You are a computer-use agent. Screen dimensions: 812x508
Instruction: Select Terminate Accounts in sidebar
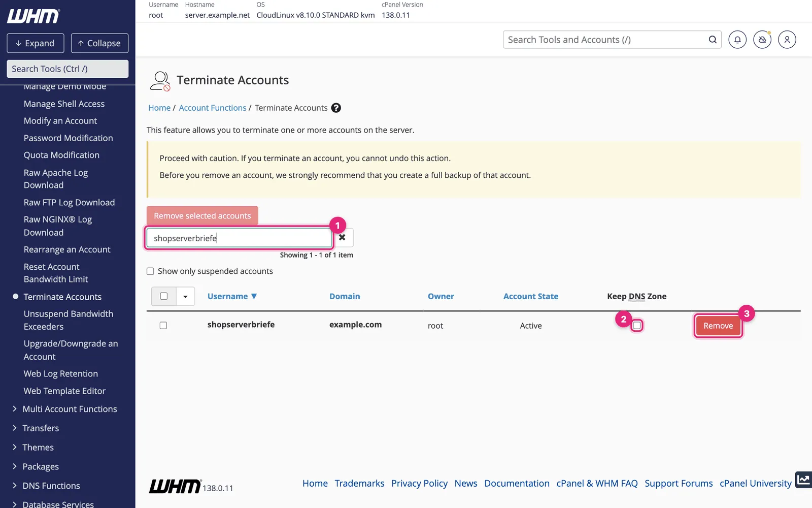[62, 297]
